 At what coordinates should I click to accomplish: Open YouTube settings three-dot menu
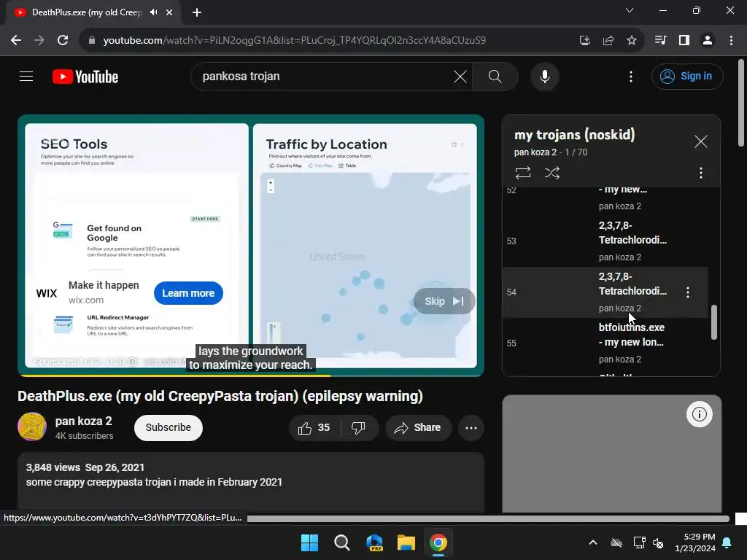coord(631,76)
